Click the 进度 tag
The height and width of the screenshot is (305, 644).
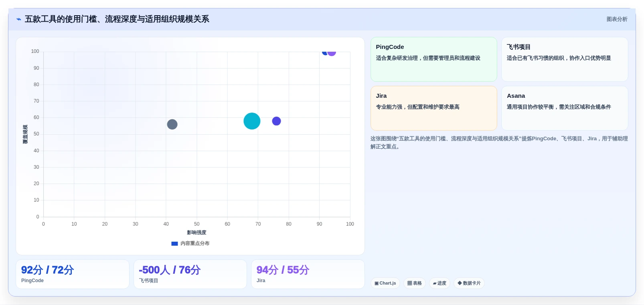coord(439,283)
